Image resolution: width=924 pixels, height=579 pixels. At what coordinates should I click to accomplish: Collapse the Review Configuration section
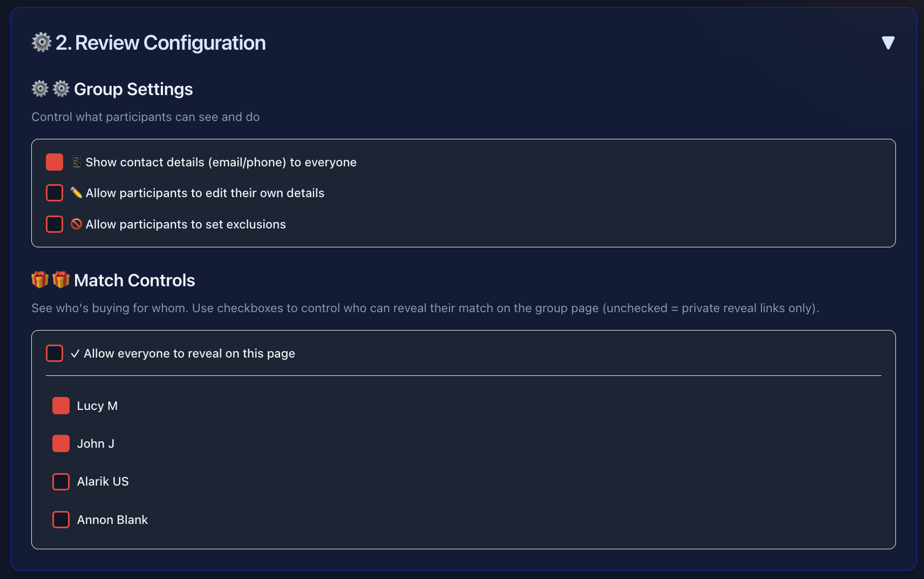tap(888, 42)
